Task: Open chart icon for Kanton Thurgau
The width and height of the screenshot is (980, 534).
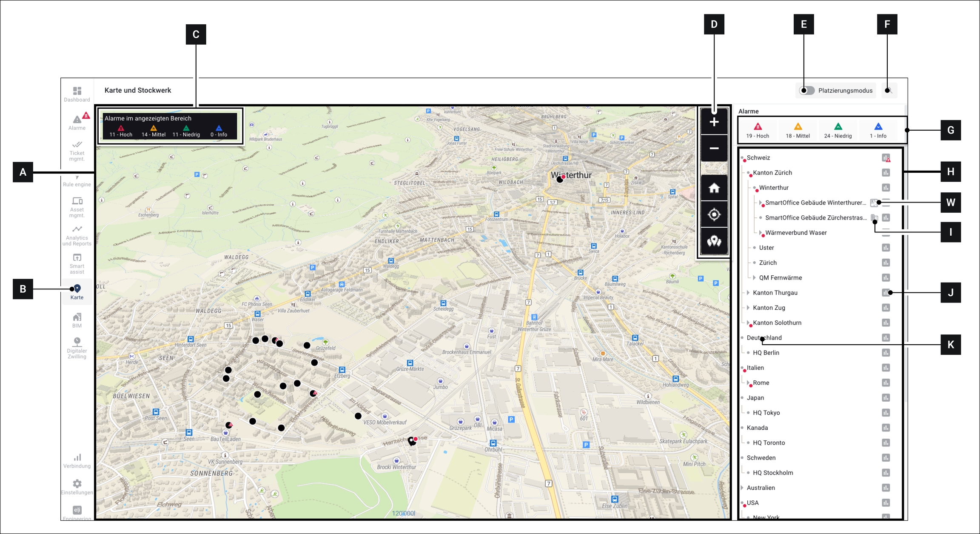Action: coord(886,293)
